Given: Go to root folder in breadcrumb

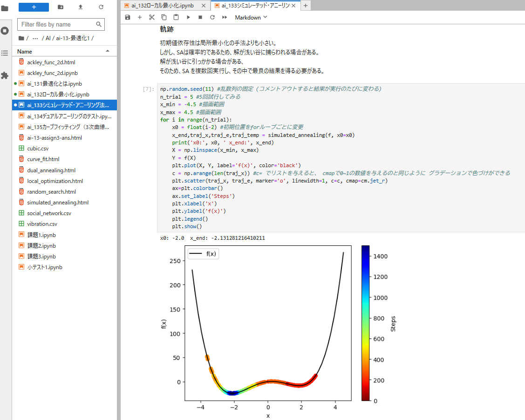Looking at the screenshot, I should point(21,38).
